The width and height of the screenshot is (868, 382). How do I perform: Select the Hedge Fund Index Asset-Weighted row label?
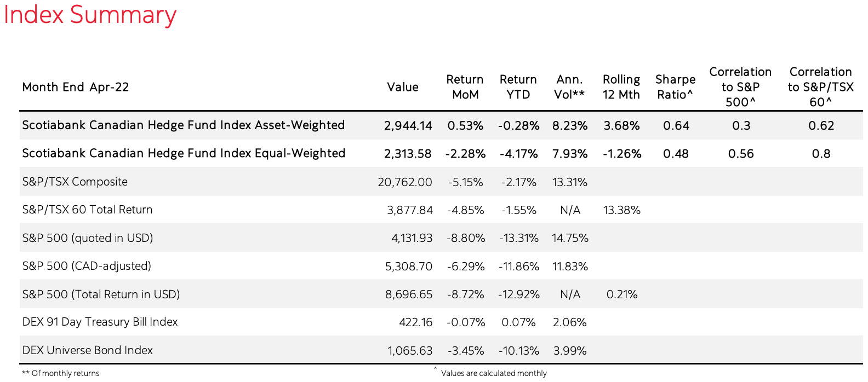coord(184,125)
